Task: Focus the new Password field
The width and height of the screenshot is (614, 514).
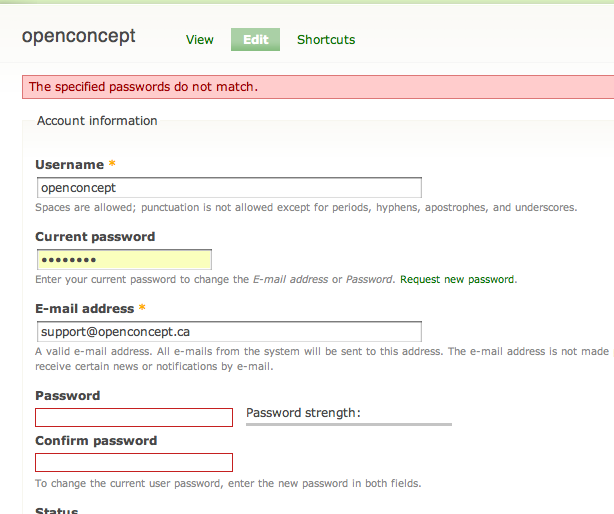Action: pos(134,417)
